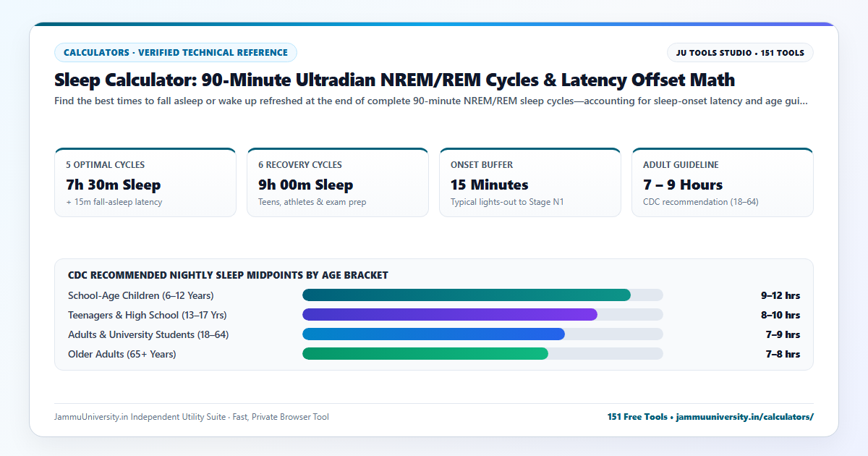Select the Older Adults (65+ Years) label

tap(122, 354)
